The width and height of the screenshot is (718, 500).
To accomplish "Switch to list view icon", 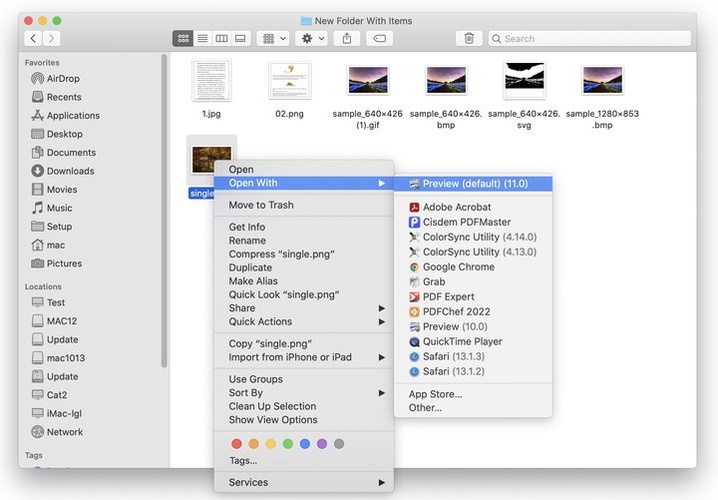I will tap(202, 38).
